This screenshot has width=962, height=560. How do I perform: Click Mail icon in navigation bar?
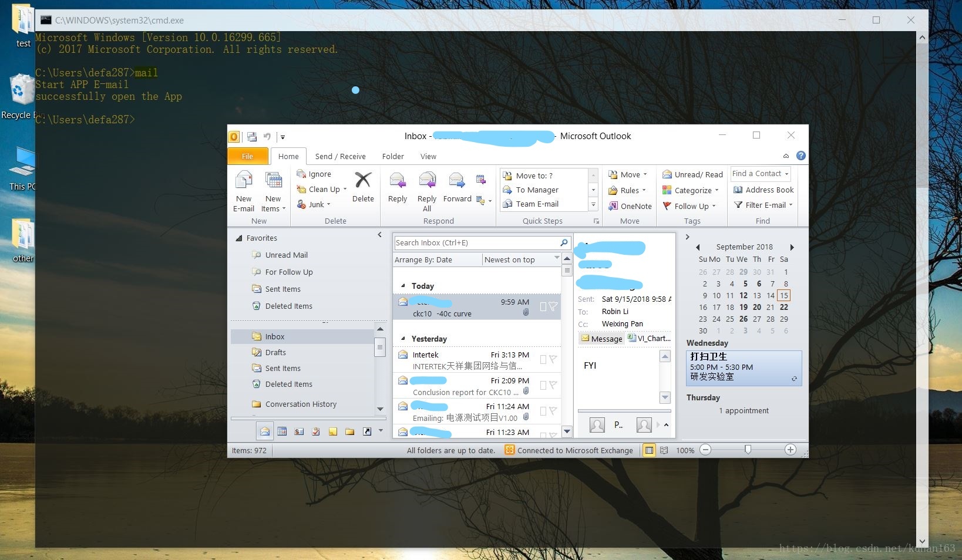[x=265, y=431]
